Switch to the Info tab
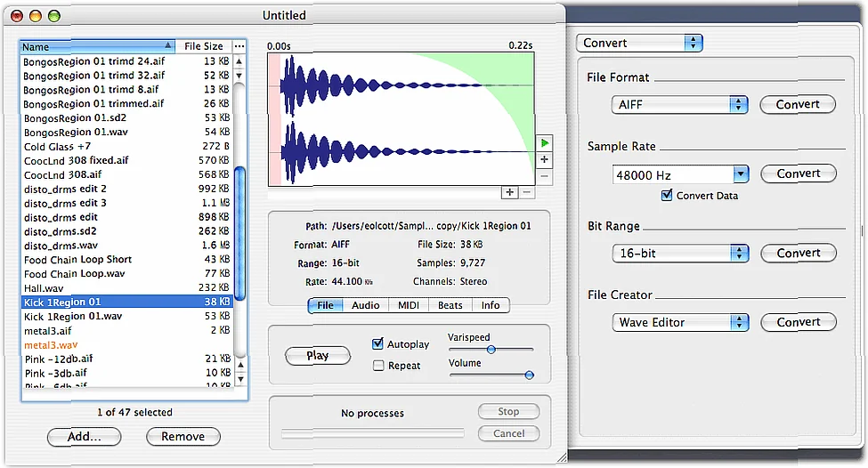Viewport: 868px width, 468px height. [x=491, y=305]
